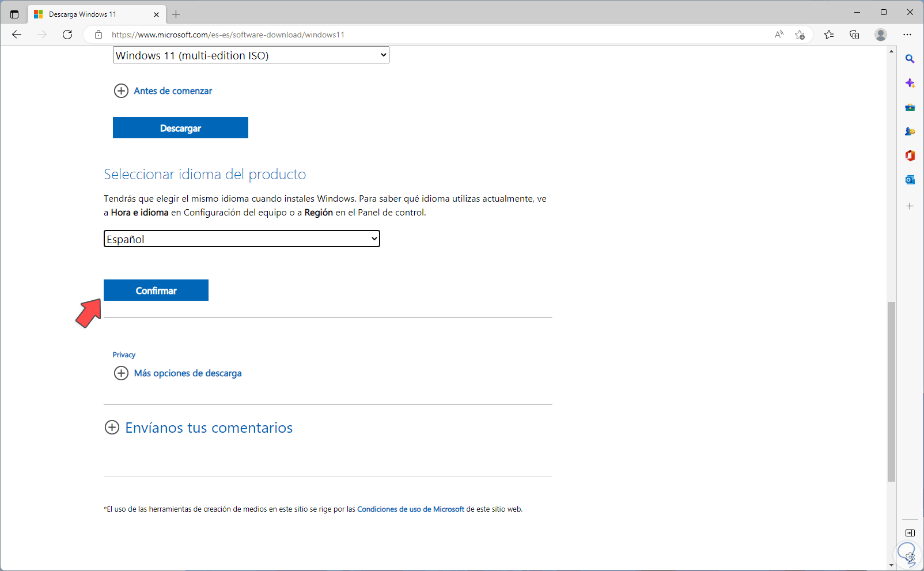Open the sidebar Discover sparkle icon
Viewport: 924px width, 571px height.
910,84
